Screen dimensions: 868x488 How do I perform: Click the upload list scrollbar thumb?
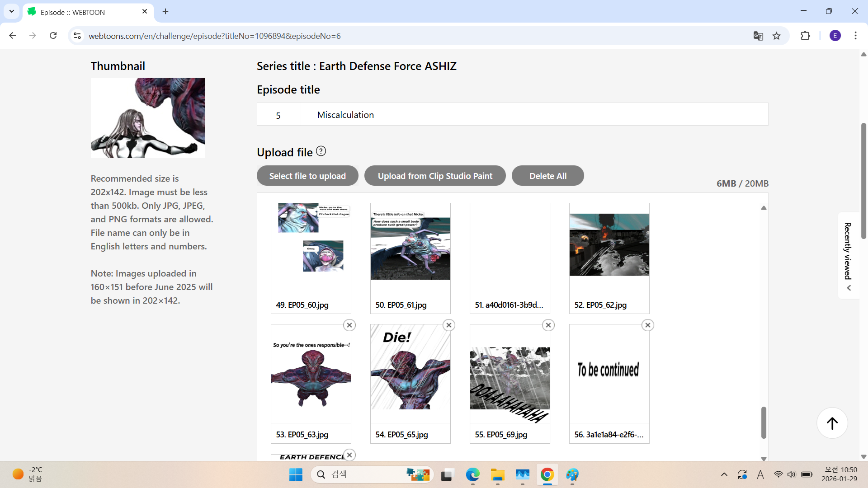click(764, 422)
